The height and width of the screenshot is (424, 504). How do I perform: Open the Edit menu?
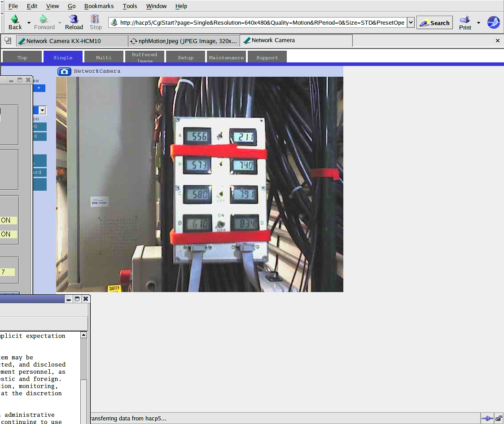32,6
